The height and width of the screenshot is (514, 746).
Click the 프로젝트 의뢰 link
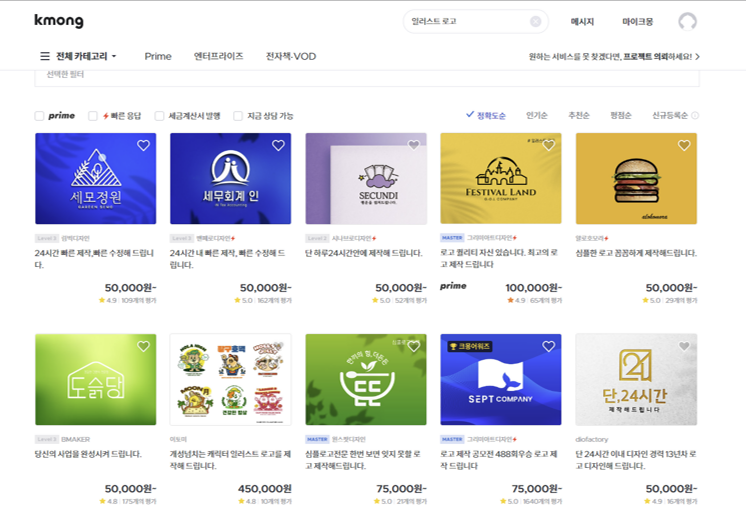(x=646, y=57)
